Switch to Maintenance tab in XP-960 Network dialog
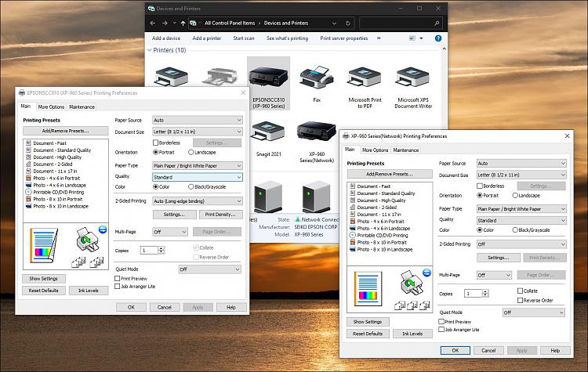The height and width of the screenshot is (372, 588). (406, 150)
